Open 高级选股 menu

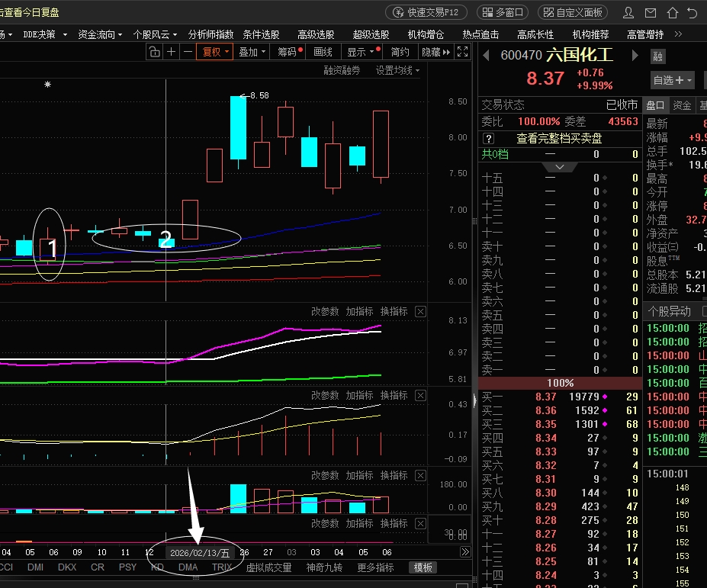tap(316, 34)
